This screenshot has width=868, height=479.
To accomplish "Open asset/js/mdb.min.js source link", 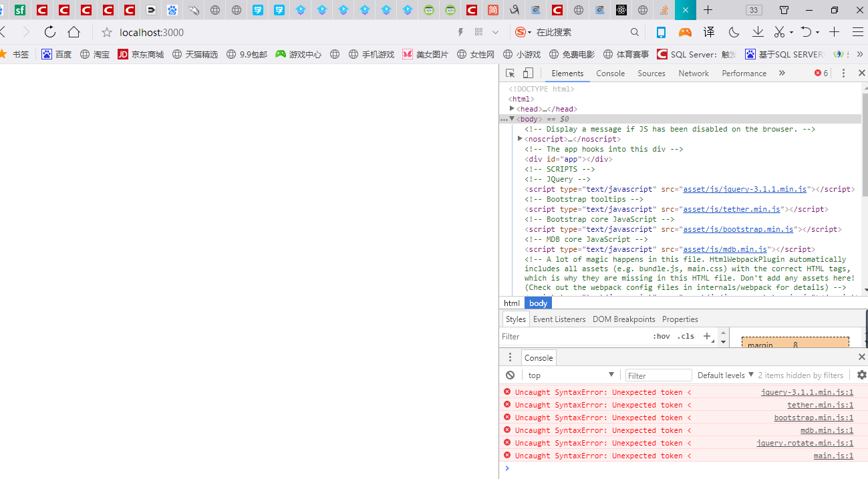I will click(x=725, y=249).
